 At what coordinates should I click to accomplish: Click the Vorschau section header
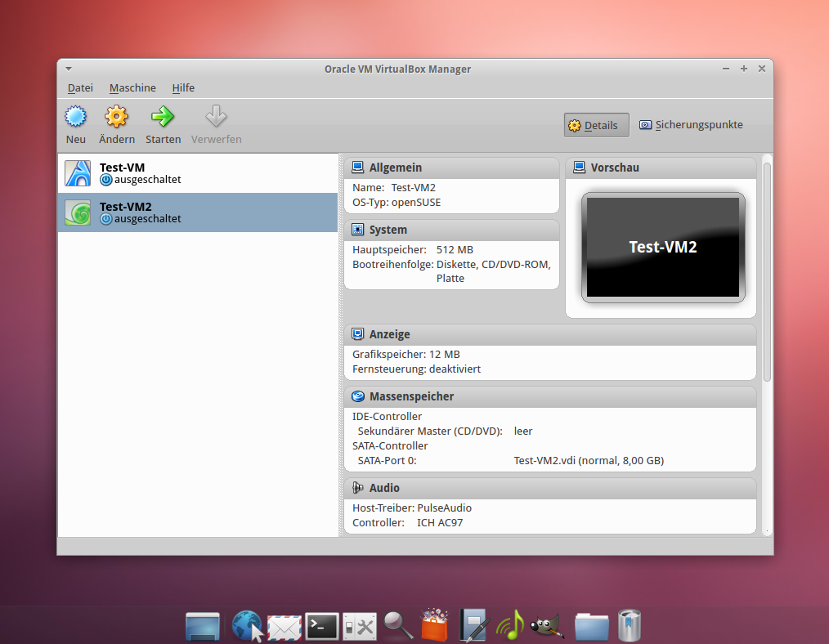pos(661,168)
